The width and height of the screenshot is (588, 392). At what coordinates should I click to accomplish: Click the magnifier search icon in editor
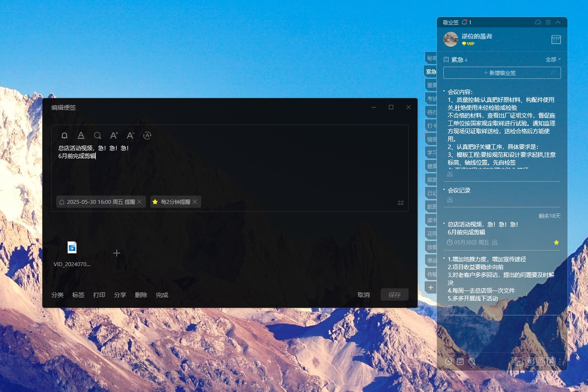coord(98,135)
